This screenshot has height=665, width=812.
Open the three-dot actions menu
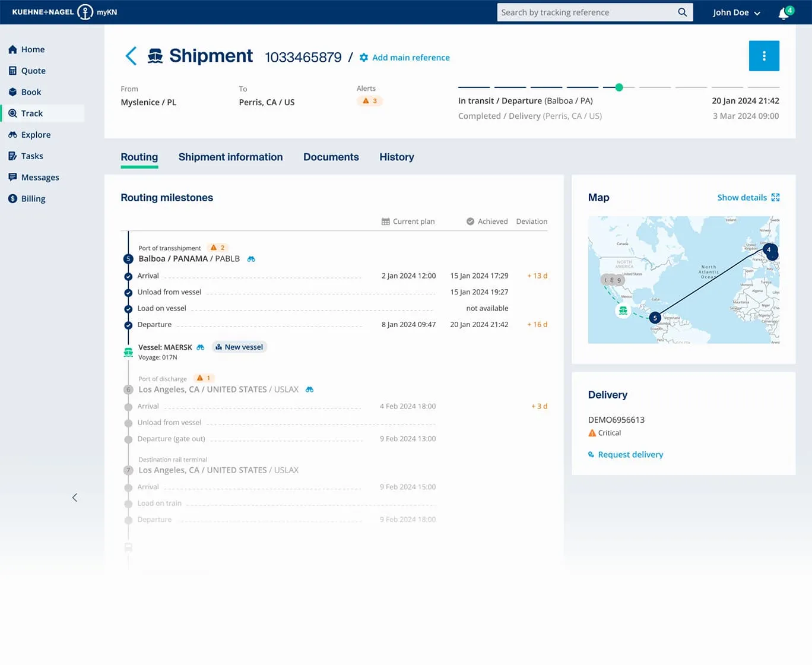[x=764, y=55]
